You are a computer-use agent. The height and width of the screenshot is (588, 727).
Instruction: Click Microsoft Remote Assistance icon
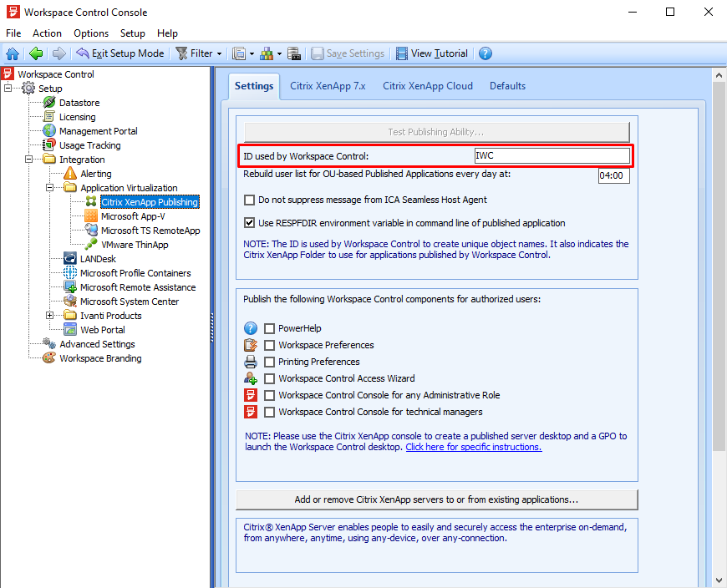point(70,287)
